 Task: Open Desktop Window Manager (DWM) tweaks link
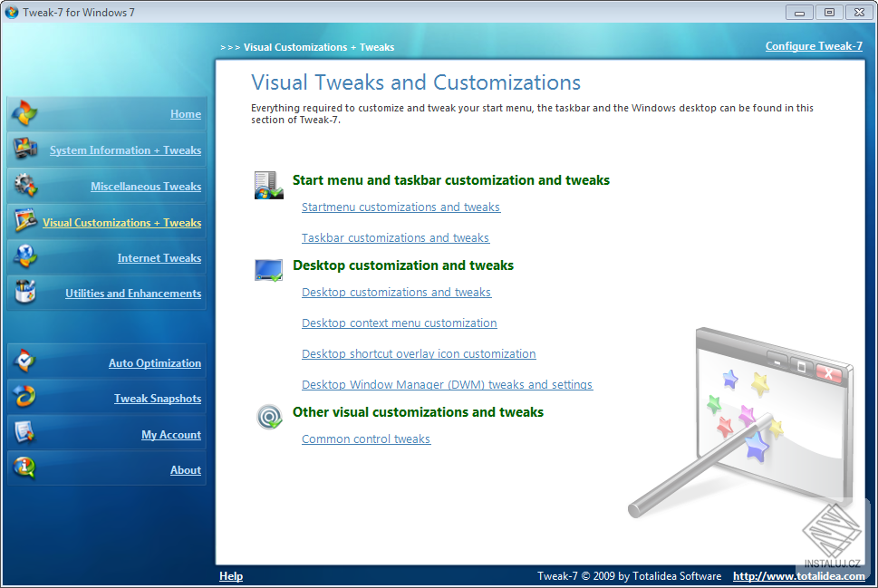(447, 385)
